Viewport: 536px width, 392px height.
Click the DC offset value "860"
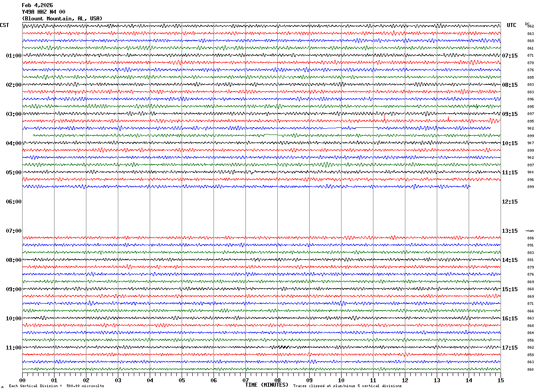(x=530, y=369)
